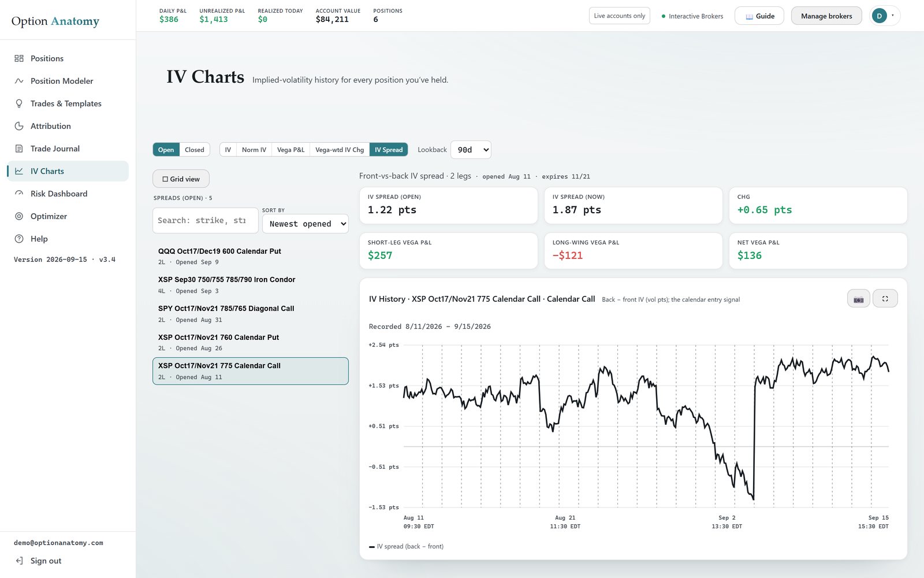This screenshot has width=924, height=578.
Task: Click the Trades & Templates lightbulb icon
Action: 19,103
